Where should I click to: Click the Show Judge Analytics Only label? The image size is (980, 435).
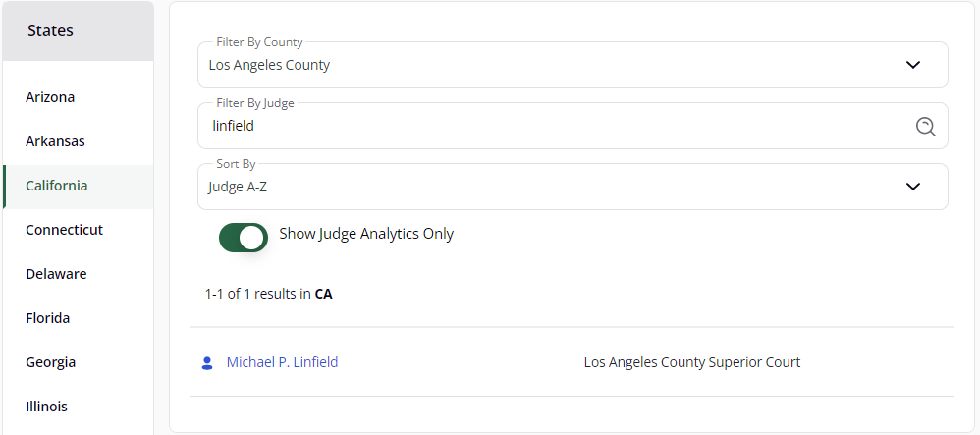pyautogui.click(x=366, y=234)
